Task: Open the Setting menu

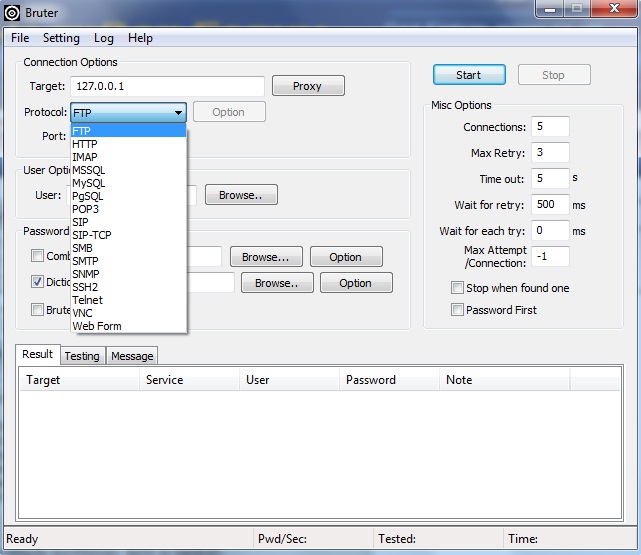Action: 61,38
